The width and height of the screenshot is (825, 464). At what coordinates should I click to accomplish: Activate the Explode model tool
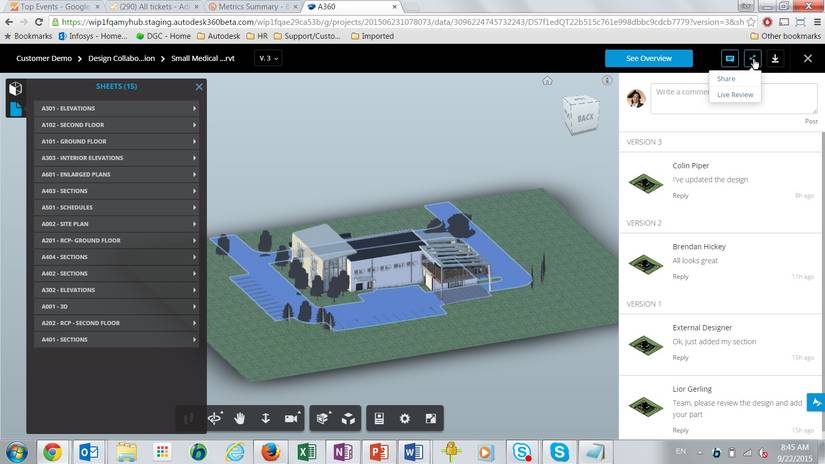click(348, 418)
